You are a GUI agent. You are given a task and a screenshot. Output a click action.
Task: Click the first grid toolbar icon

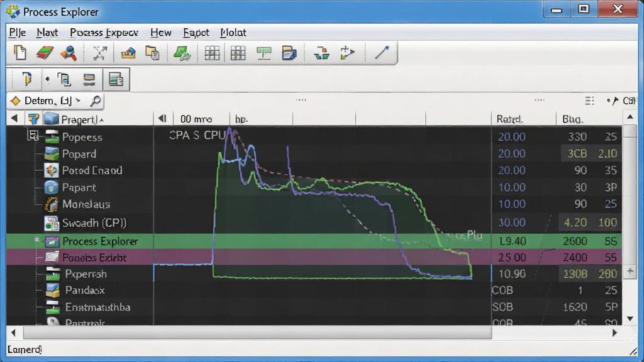(212, 53)
